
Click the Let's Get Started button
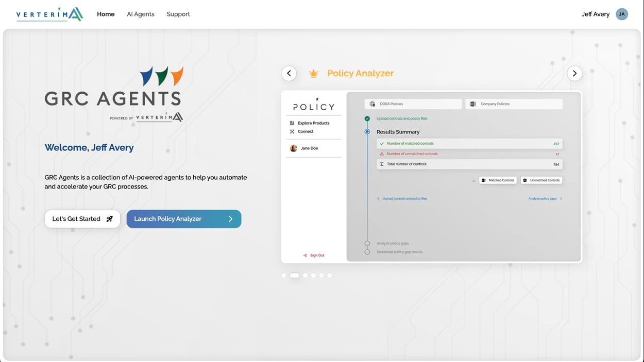[x=82, y=219]
